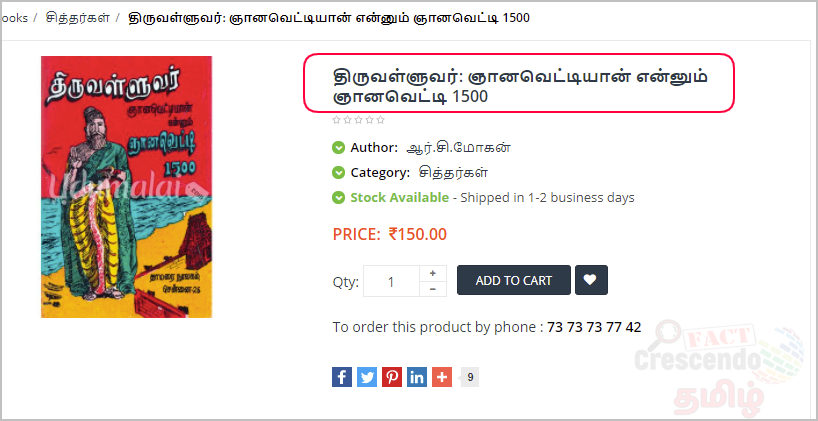
Task: Share the book on LinkedIn
Action: pyautogui.click(x=417, y=377)
